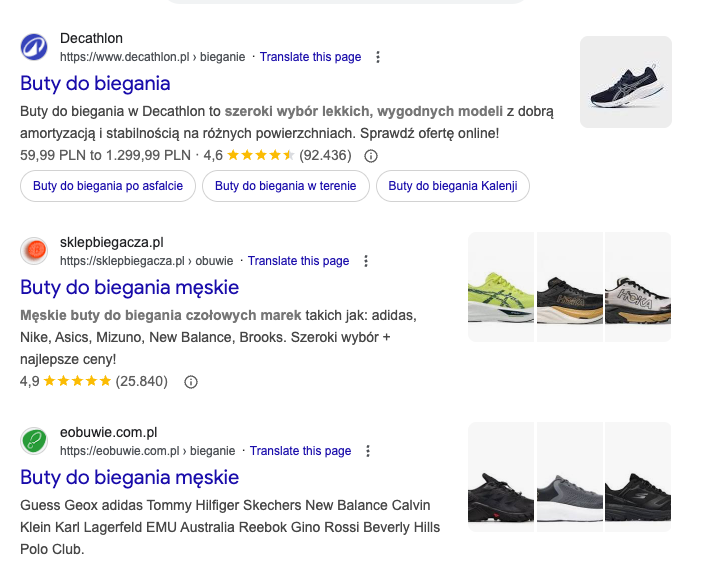Click the info icon next to Decathlon rating
The image size is (712, 575).
[371, 156]
